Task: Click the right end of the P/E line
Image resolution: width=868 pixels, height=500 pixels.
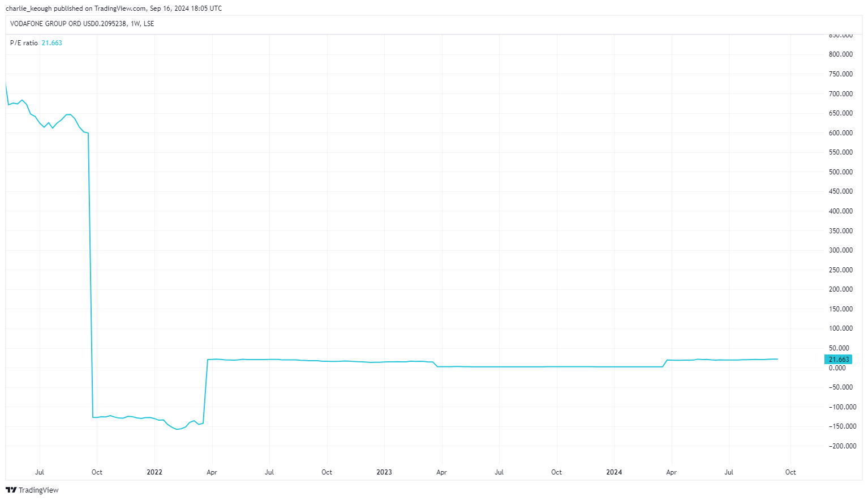Action: 777,359
